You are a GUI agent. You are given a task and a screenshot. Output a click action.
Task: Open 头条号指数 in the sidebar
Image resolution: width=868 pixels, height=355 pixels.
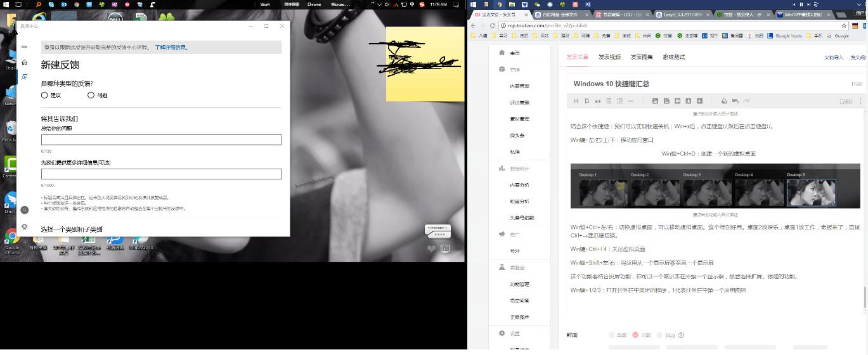(x=522, y=218)
